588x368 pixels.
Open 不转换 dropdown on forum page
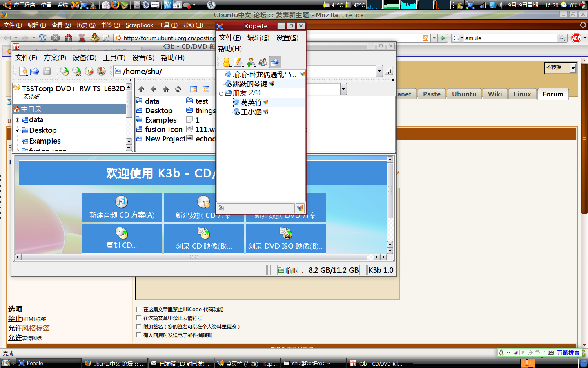click(573, 68)
